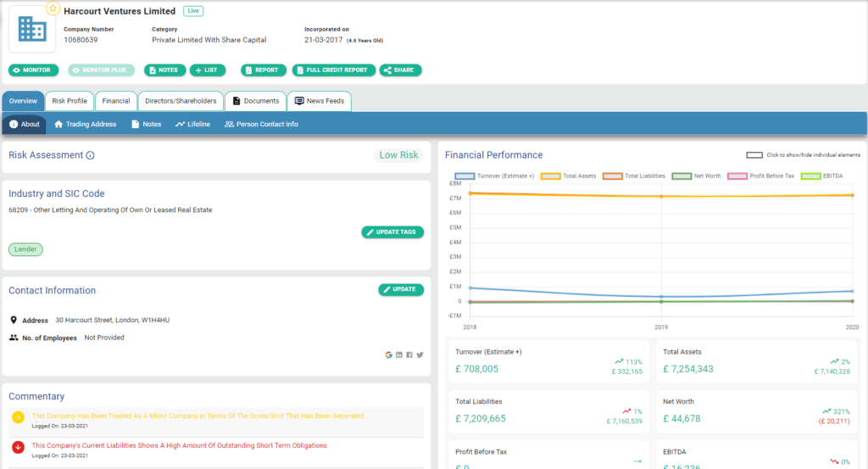This screenshot has width=868, height=469.
Task: Click UPDATE in Contact Information
Action: click(401, 289)
